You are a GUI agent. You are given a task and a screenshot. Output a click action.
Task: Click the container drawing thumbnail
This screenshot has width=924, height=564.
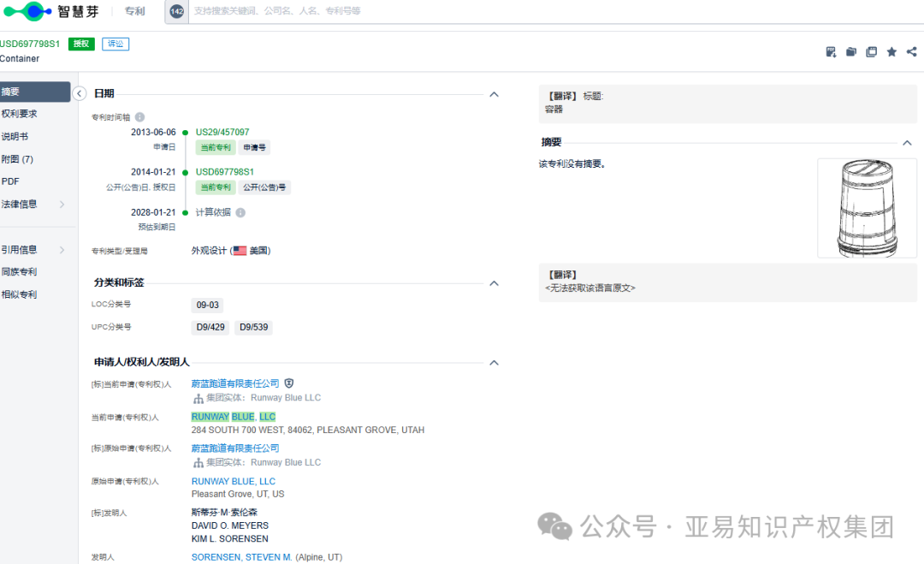866,208
